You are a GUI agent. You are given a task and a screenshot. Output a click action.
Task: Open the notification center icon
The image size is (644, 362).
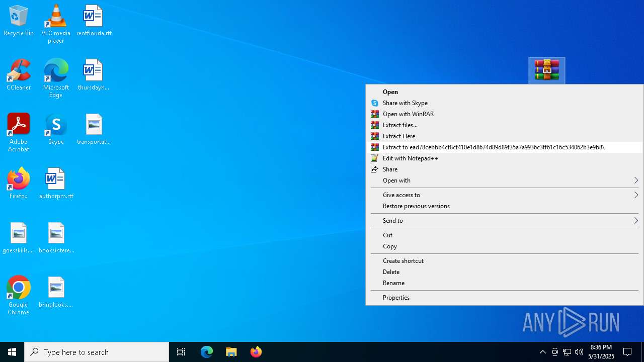pos(628,352)
